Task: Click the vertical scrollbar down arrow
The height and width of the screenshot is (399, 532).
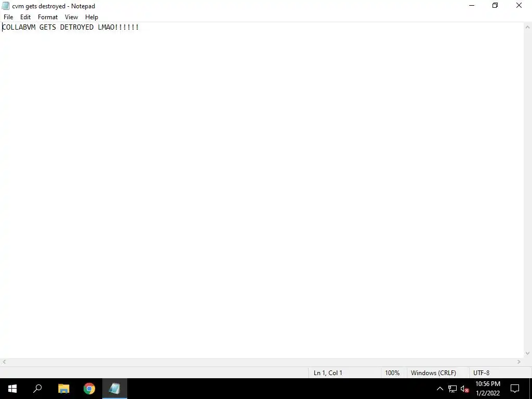Action: pos(528,353)
